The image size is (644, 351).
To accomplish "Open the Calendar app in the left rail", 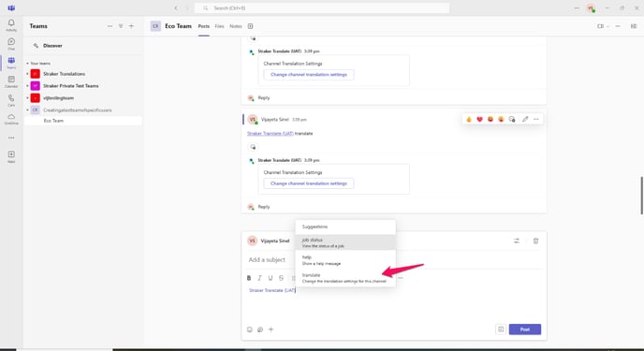I will tap(11, 81).
